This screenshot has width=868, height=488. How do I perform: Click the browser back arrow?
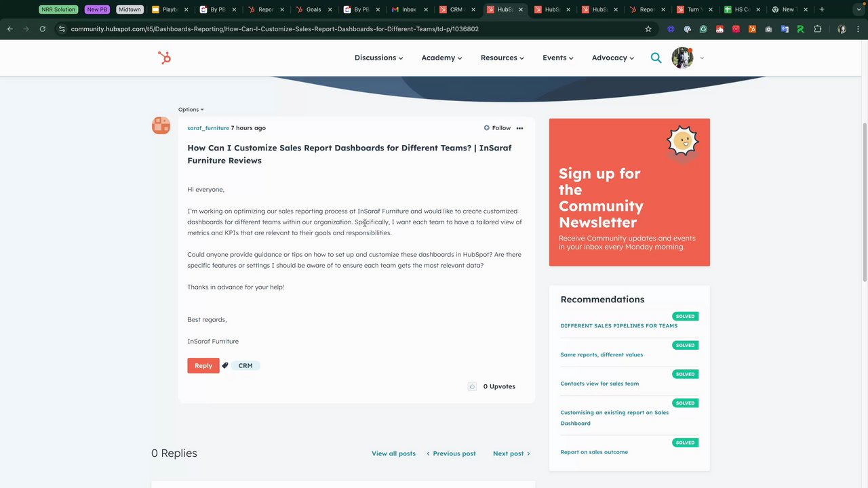[x=10, y=29]
